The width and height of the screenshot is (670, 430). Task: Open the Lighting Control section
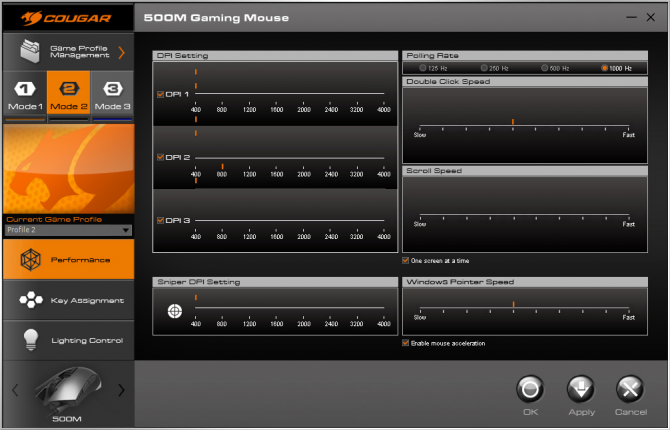[x=68, y=340]
